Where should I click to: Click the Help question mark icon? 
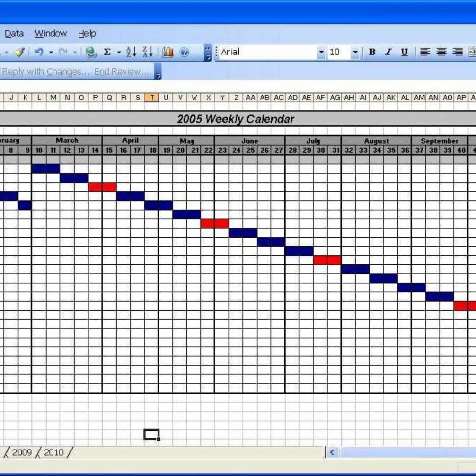[x=185, y=52]
